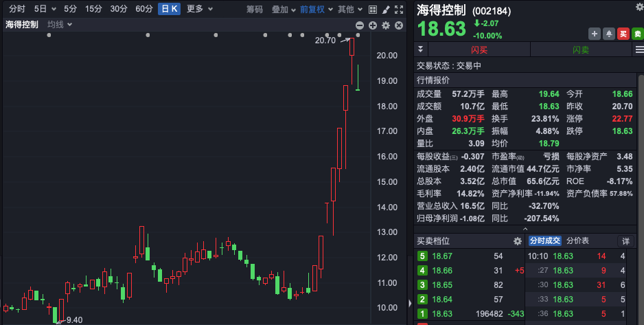This screenshot has height=325, width=644.
Task: Select the 15分 chart interval
Action: pos(93,9)
